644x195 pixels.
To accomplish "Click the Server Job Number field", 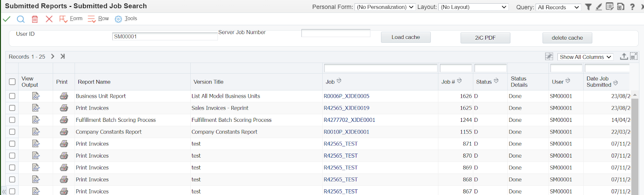I will coord(336,33).
